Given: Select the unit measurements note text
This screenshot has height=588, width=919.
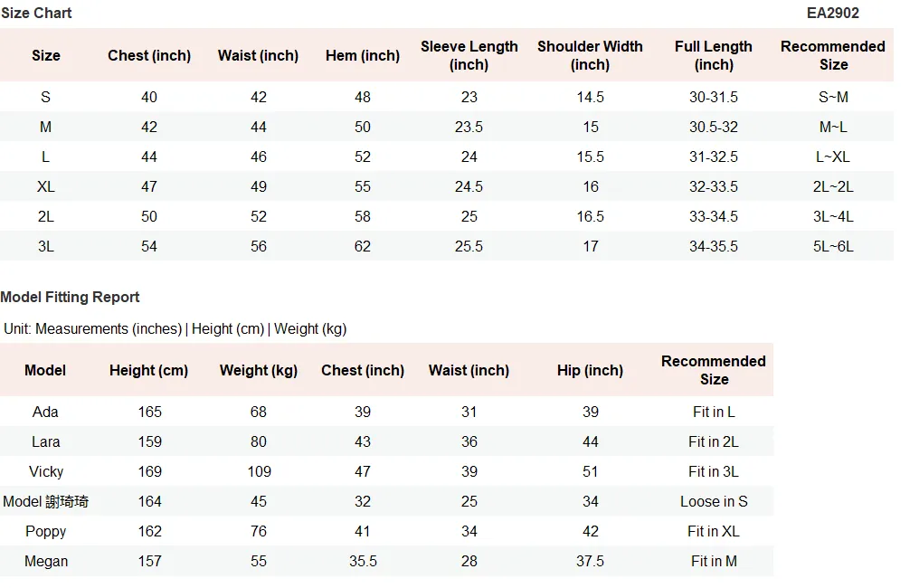Looking at the screenshot, I should click(x=175, y=329).
